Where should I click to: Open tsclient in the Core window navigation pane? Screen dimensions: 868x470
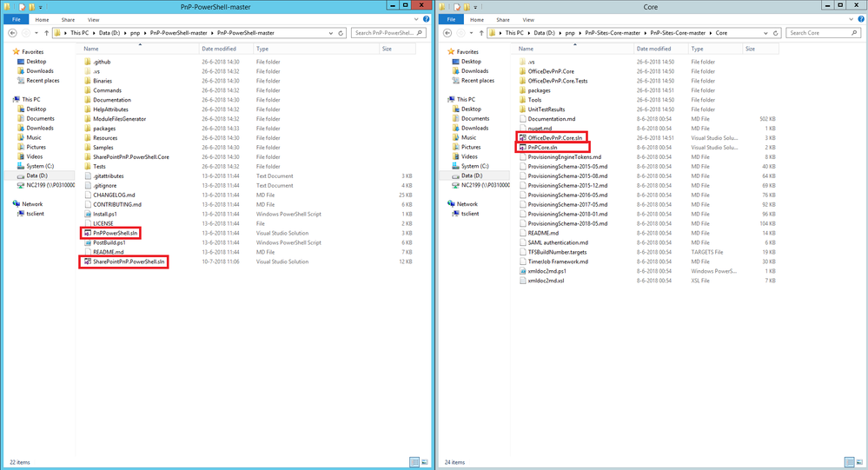pos(470,214)
